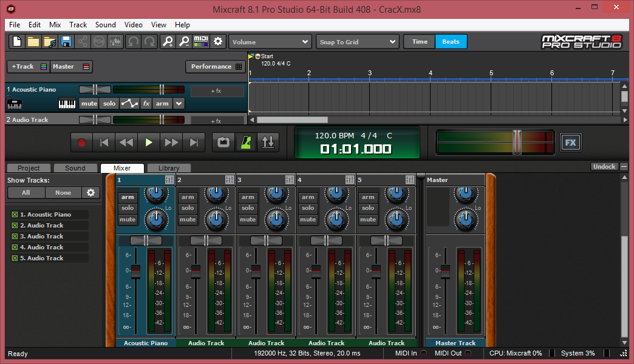
Task: Create a new project from the toolbar
Action: click(x=17, y=42)
